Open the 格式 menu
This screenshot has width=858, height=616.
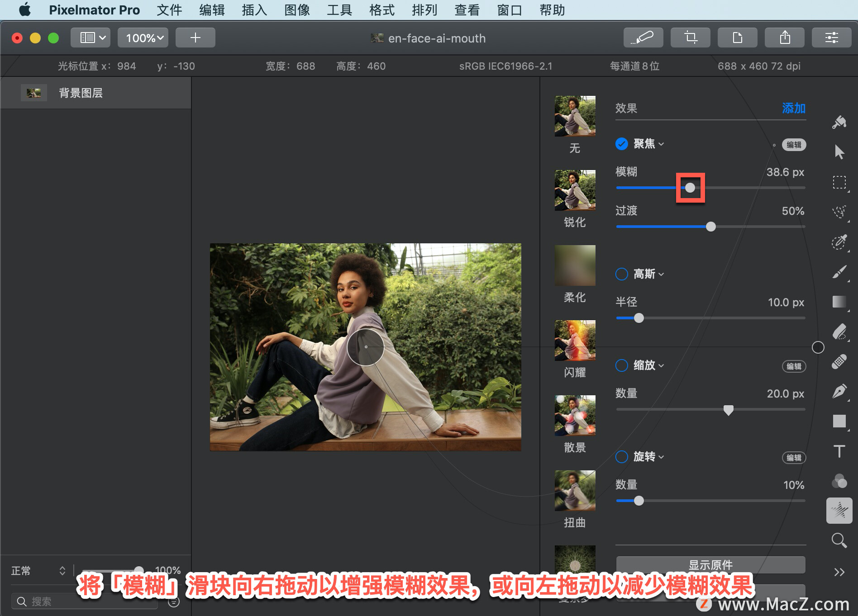click(382, 9)
